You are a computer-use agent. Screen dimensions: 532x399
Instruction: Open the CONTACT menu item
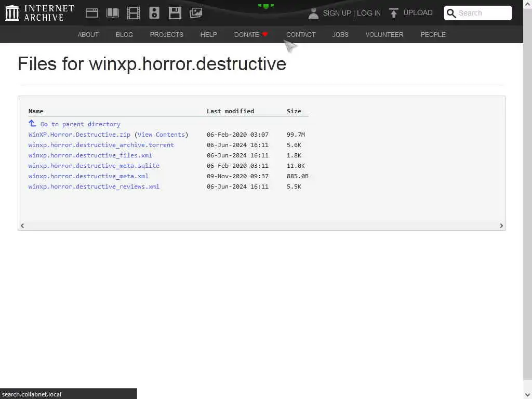point(301,35)
